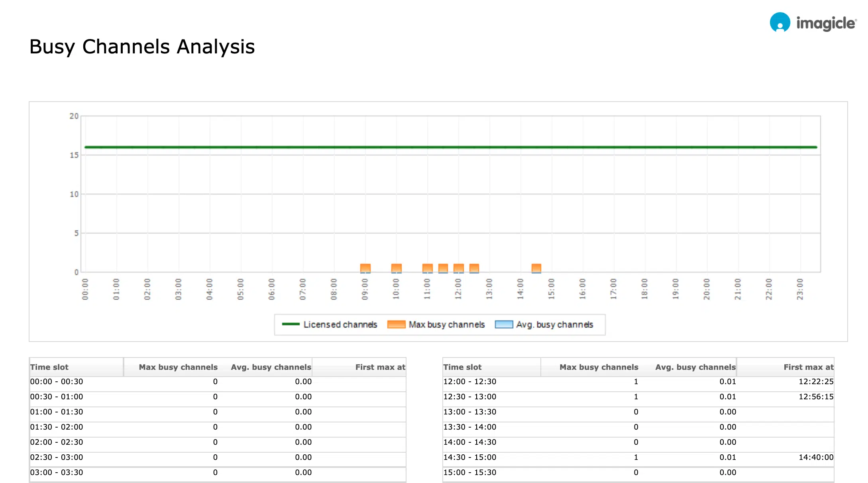Click the orange bar at 12:00
This screenshot has width=868, height=483.
click(x=458, y=268)
